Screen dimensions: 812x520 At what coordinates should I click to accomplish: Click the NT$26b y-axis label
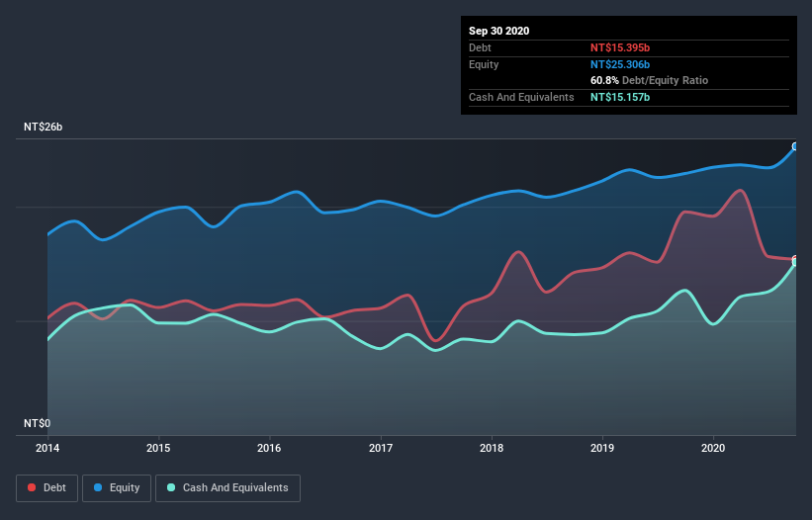(43, 127)
